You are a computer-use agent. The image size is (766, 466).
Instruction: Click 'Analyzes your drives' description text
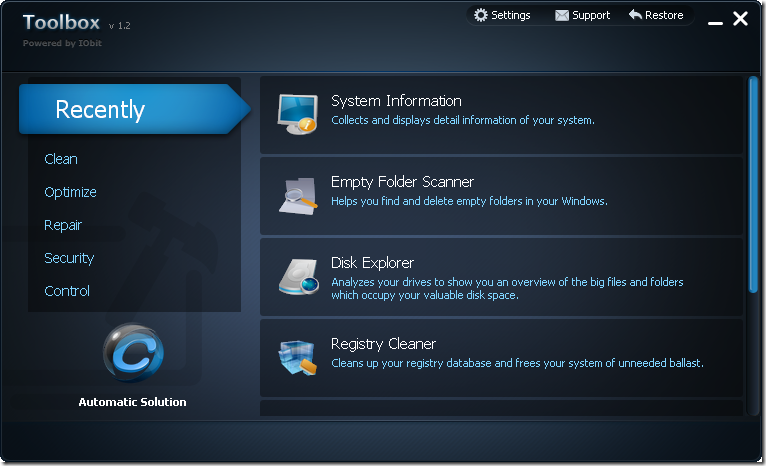click(x=507, y=289)
